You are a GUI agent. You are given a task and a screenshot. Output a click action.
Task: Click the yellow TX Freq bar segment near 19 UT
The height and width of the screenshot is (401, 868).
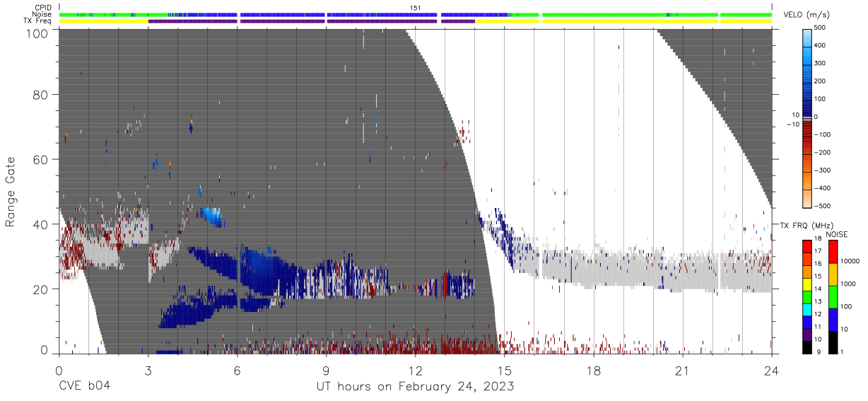click(x=630, y=21)
